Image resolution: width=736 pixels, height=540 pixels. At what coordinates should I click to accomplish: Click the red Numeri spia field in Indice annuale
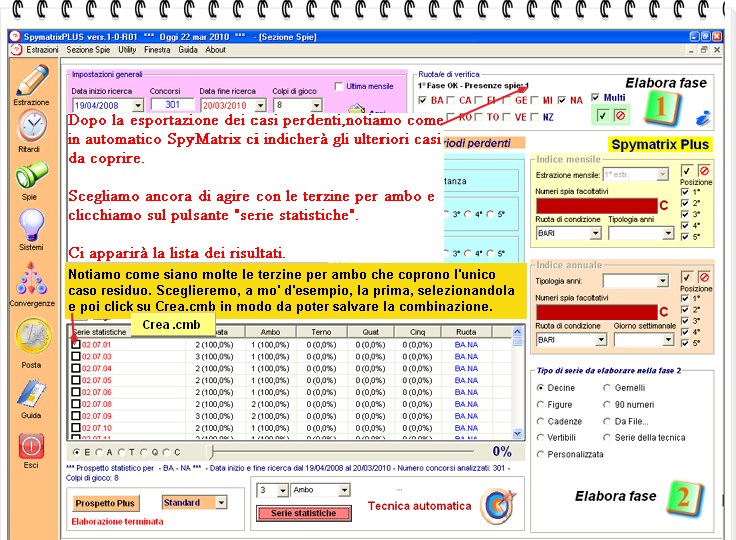tap(596, 312)
